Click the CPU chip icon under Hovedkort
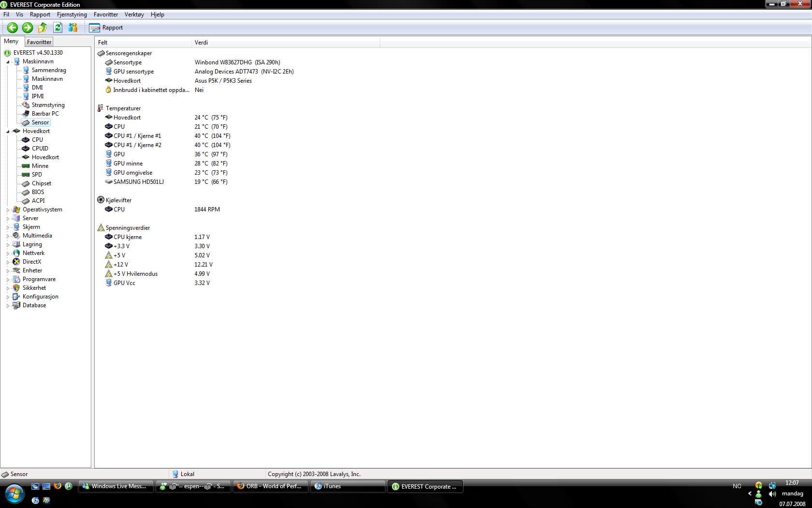Screen dimensions: 812x508 click(26, 140)
